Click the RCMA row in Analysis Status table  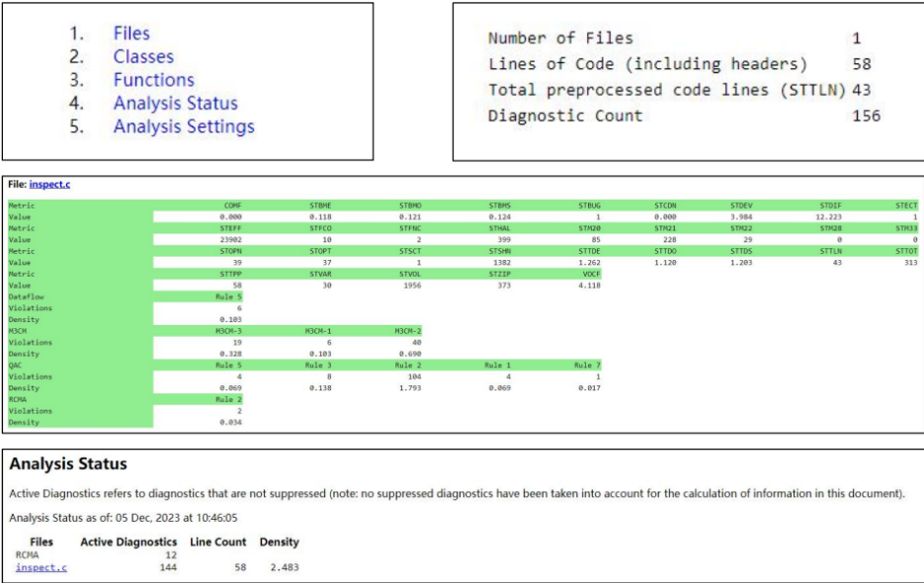click(27, 555)
